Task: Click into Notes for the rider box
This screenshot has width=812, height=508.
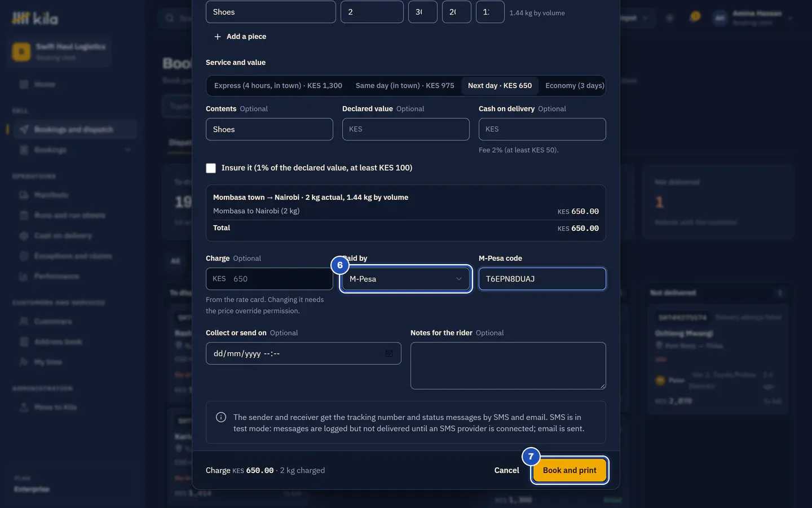Action: [508, 366]
